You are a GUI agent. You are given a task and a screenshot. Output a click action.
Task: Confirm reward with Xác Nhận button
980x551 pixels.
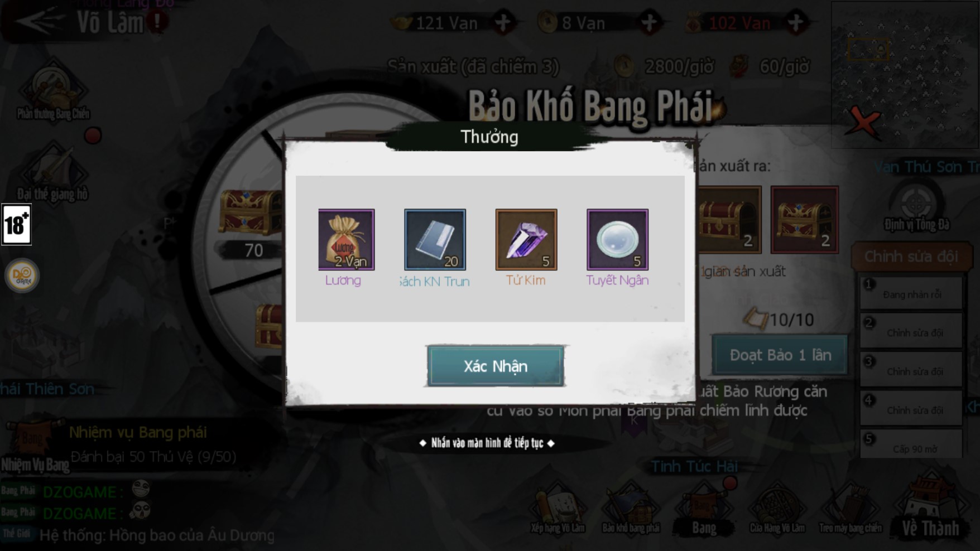[x=496, y=366]
